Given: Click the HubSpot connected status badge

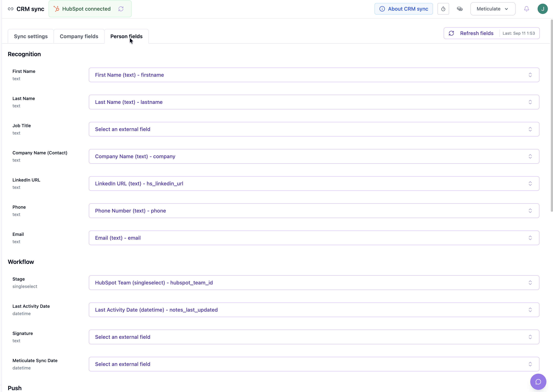Looking at the screenshot, I should coord(90,9).
